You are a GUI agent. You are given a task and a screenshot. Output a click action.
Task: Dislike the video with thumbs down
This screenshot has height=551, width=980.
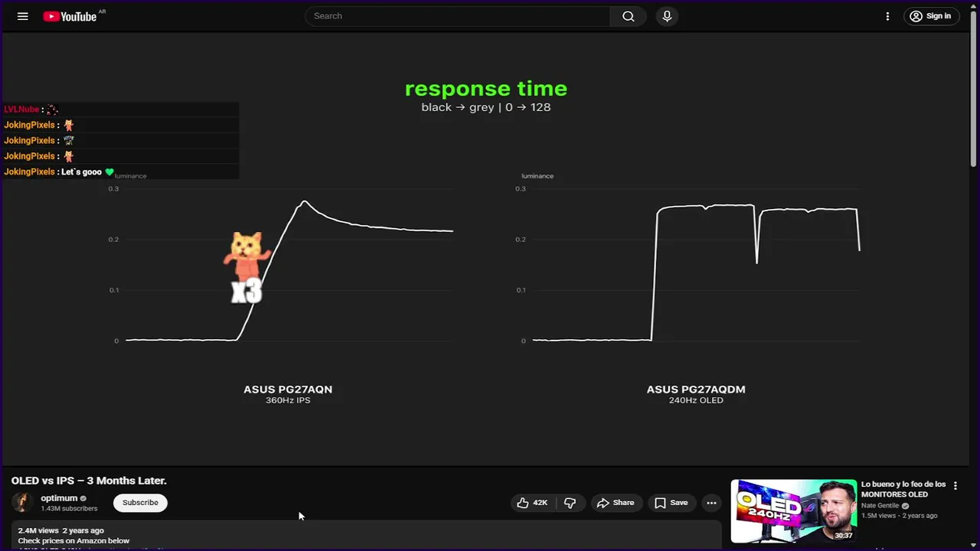pos(570,503)
